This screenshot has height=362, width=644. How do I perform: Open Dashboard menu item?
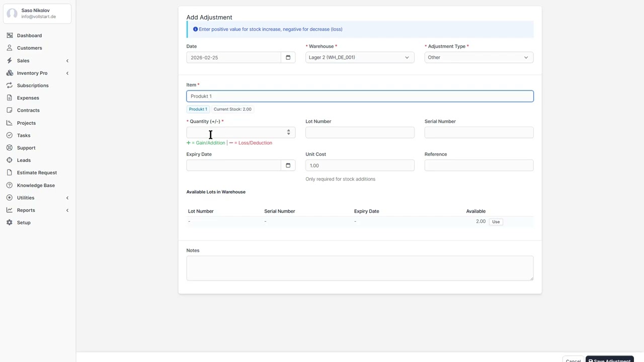(x=29, y=36)
